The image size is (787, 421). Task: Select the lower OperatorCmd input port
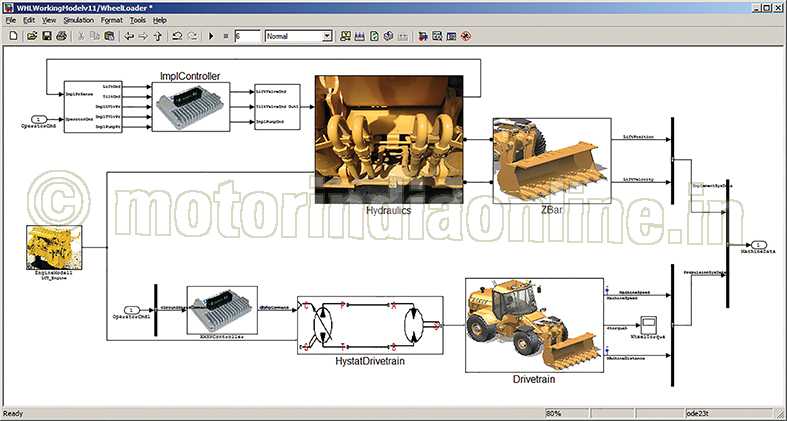(132, 310)
